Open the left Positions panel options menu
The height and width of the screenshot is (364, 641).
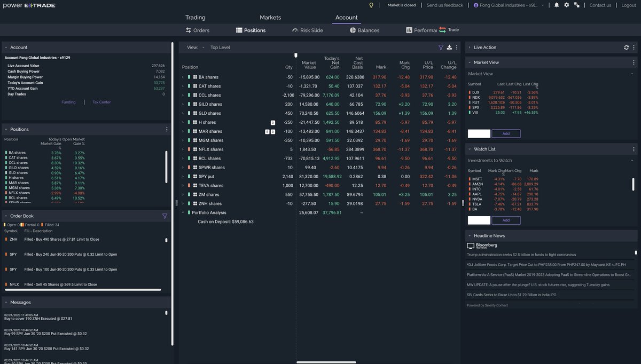tap(167, 129)
